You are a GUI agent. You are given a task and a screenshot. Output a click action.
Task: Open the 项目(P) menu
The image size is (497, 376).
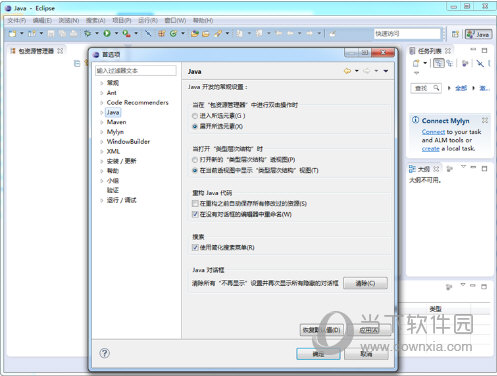(122, 21)
